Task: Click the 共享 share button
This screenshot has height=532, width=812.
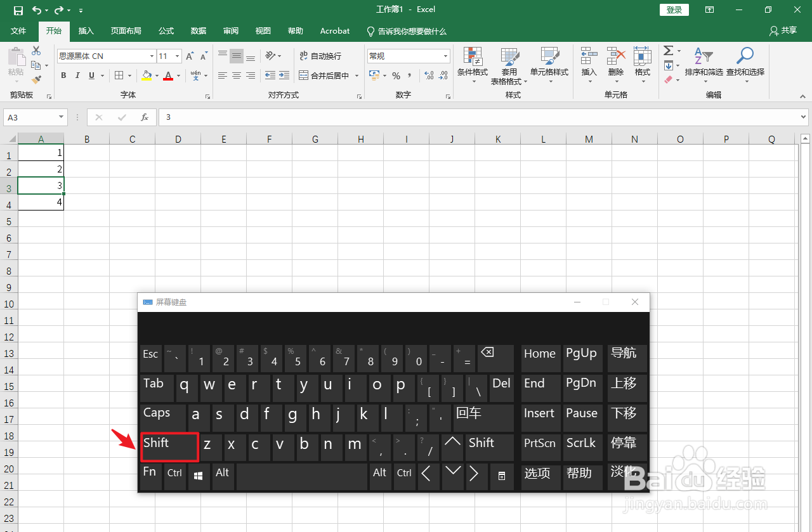Action: (783, 30)
